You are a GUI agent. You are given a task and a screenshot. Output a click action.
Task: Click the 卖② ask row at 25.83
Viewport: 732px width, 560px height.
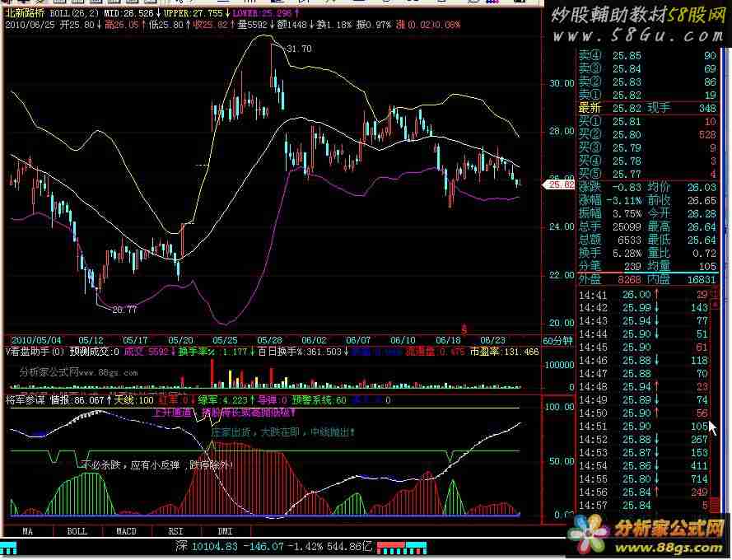pyautogui.click(x=647, y=82)
